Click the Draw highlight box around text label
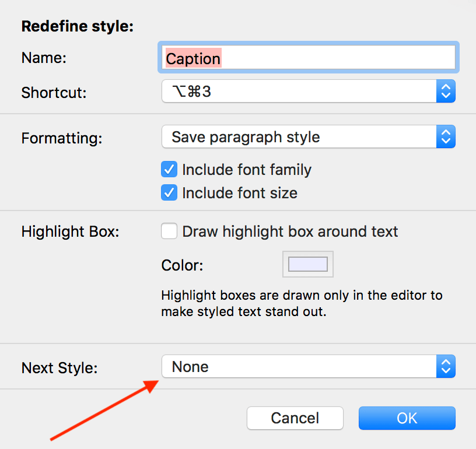Viewport: 476px width, 449px height. click(x=290, y=231)
